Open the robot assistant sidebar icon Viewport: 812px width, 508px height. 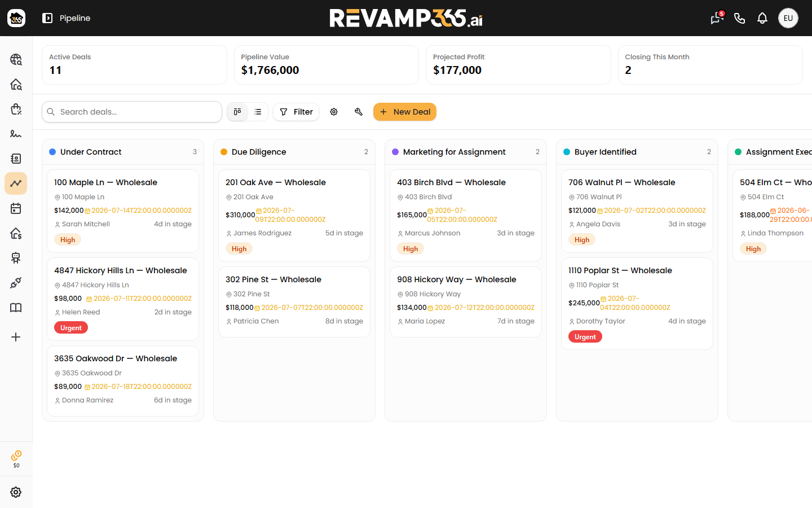16,258
